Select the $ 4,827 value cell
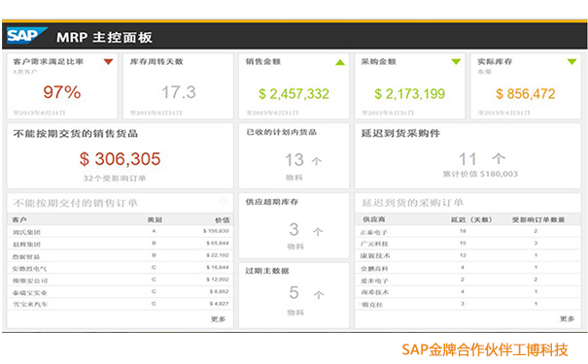 tap(219, 304)
